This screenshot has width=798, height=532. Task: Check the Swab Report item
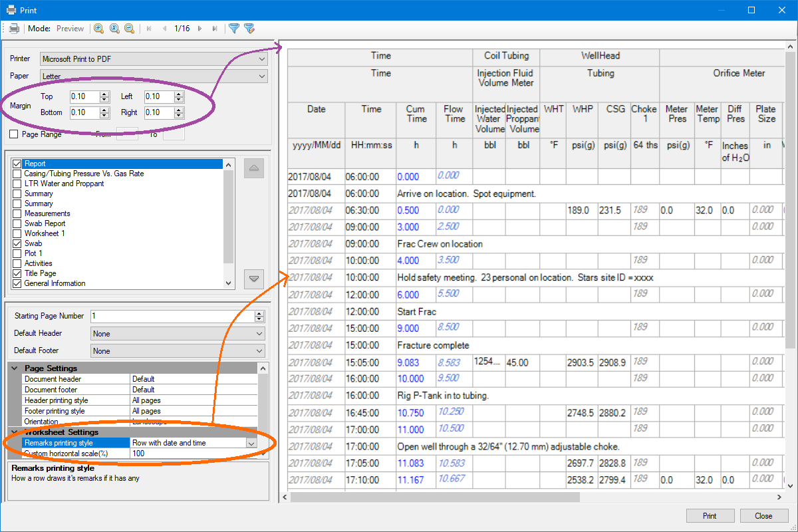18,223
